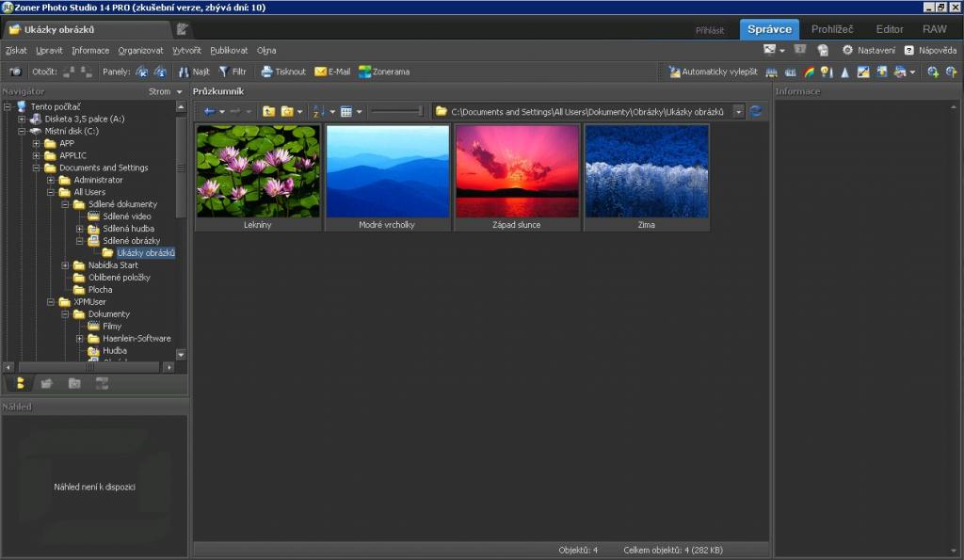Click the navigator horizontal scrollbar
The image size is (964, 560).
(x=89, y=368)
